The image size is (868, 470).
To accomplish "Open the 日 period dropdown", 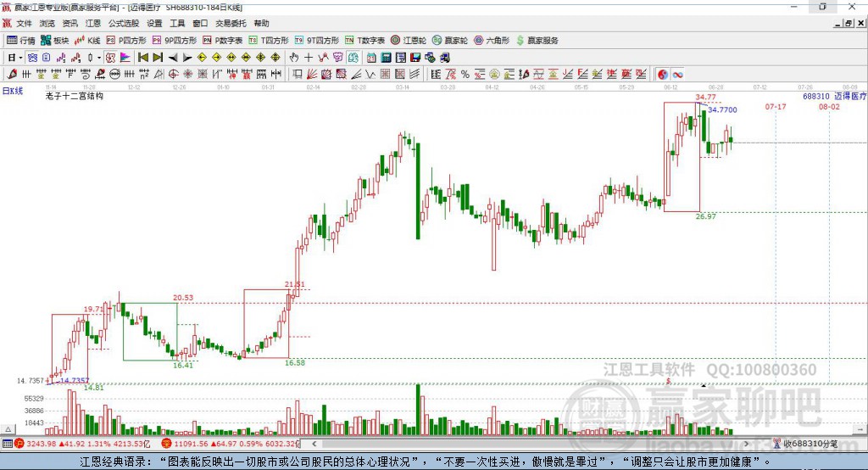I will [15, 58].
